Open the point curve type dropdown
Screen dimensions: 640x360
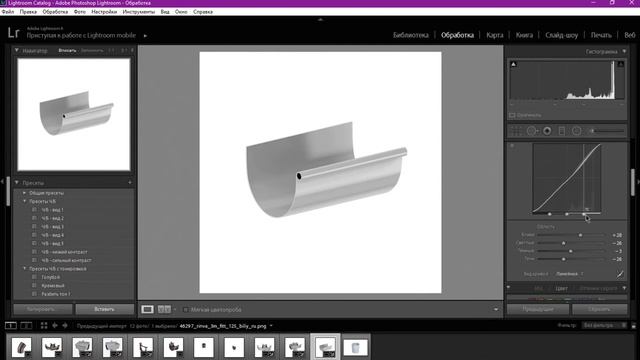570,274
